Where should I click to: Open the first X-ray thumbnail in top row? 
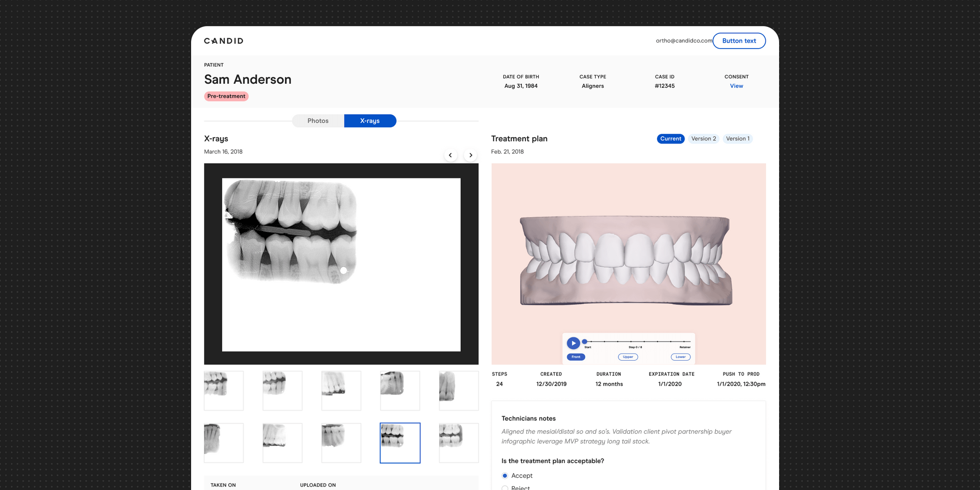pyautogui.click(x=223, y=391)
